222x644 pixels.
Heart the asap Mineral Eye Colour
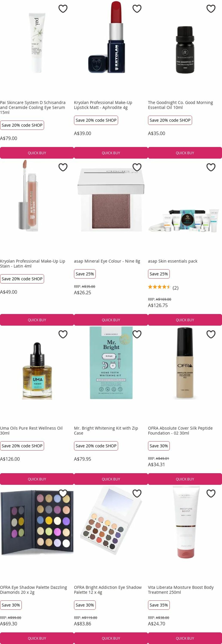(x=137, y=167)
